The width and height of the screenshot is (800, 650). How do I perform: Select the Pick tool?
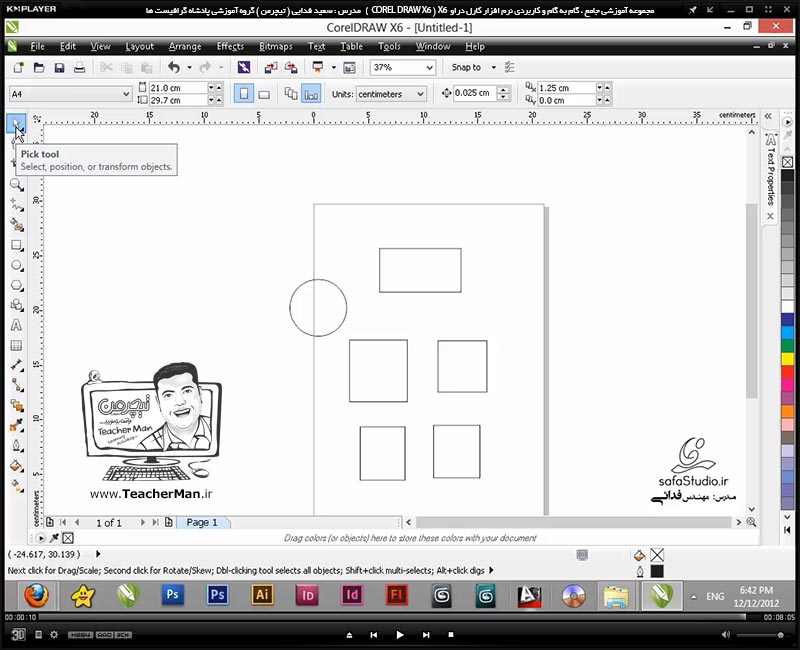16,123
